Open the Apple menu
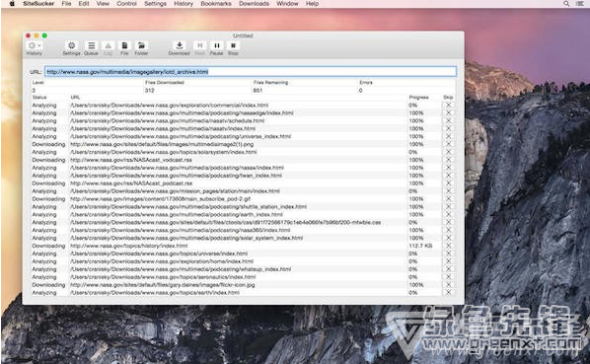 12,3
